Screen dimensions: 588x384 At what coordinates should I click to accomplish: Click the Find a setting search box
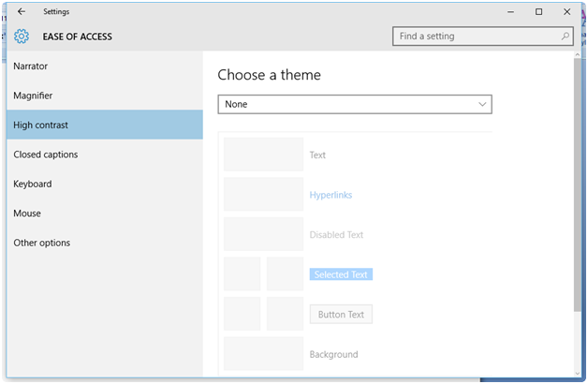476,37
